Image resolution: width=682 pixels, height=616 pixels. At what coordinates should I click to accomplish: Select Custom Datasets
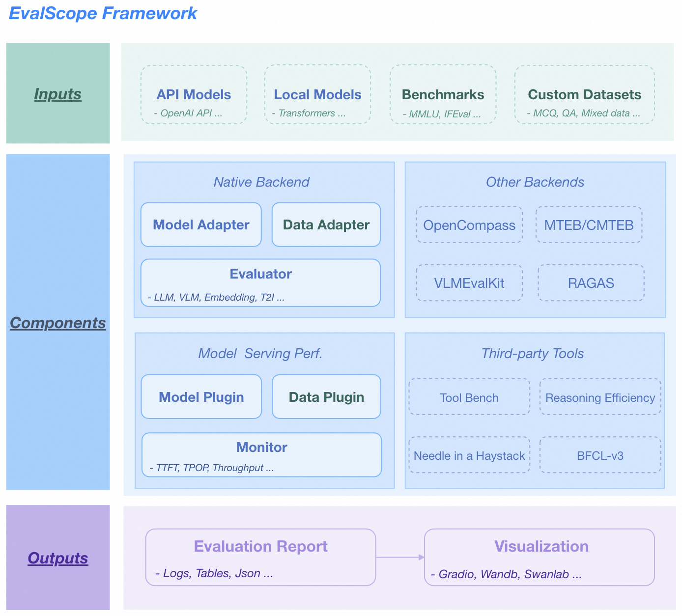[584, 95]
